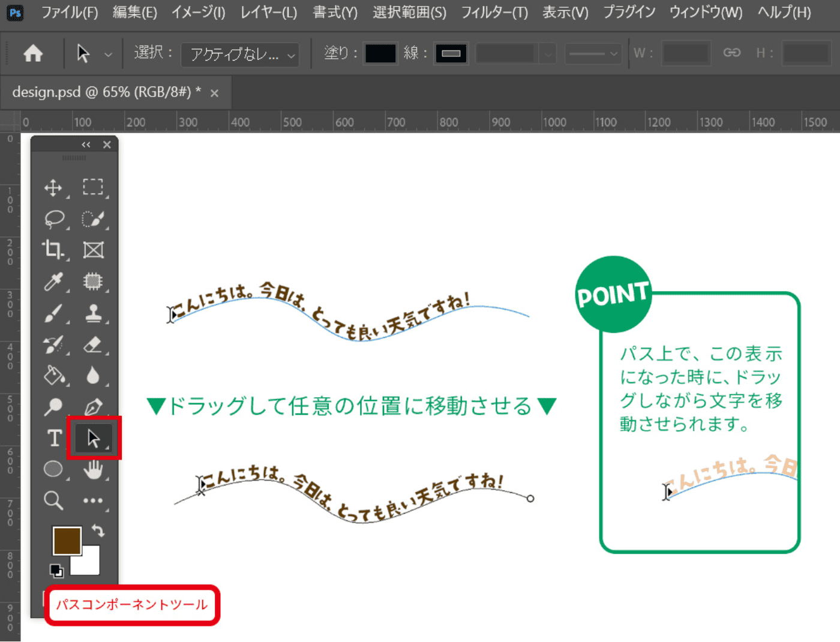Close the floating tools panel
The image size is (840, 642).
107,145
